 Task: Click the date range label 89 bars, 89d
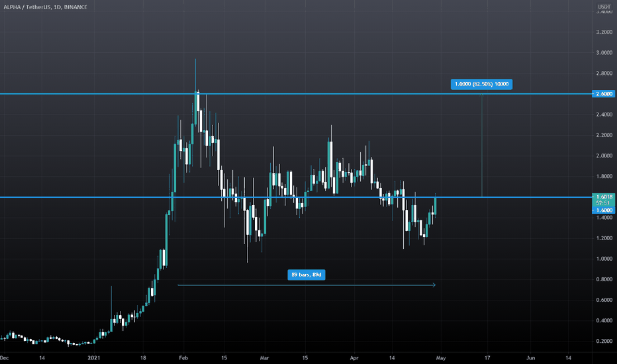tap(307, 275)
